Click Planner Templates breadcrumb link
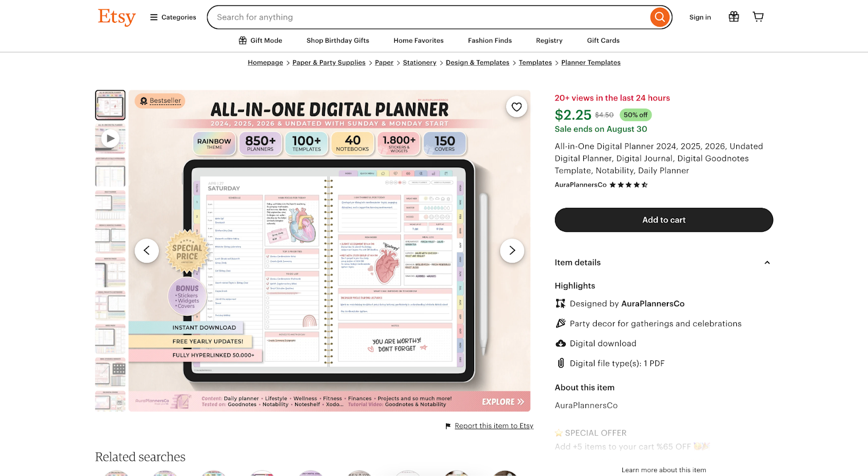868x476 pixels. [x=591, y=63]
